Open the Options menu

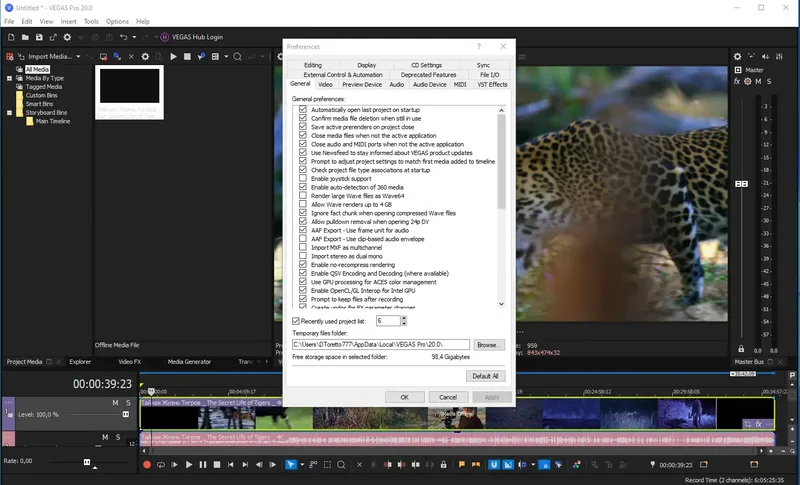click(117, 21)
